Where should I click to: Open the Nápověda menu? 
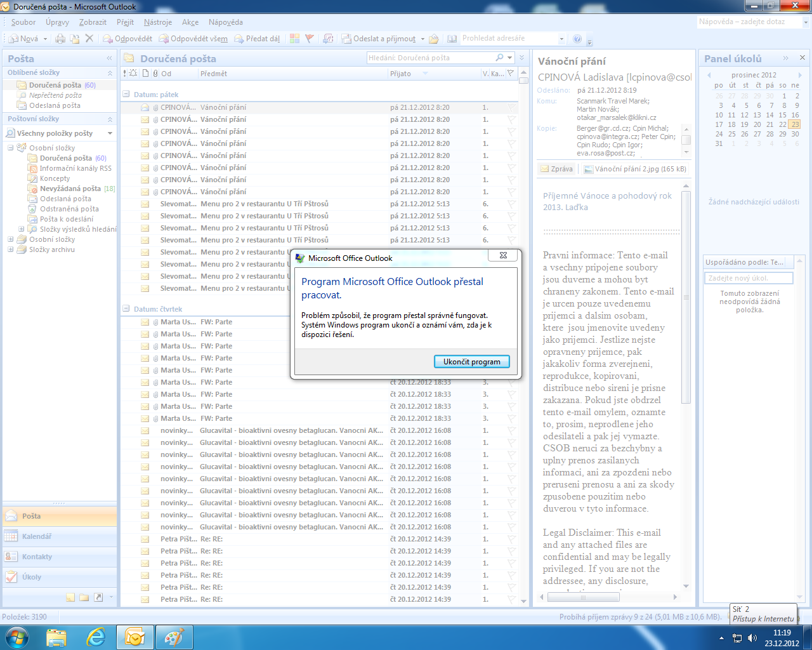[x=226, y=22]
